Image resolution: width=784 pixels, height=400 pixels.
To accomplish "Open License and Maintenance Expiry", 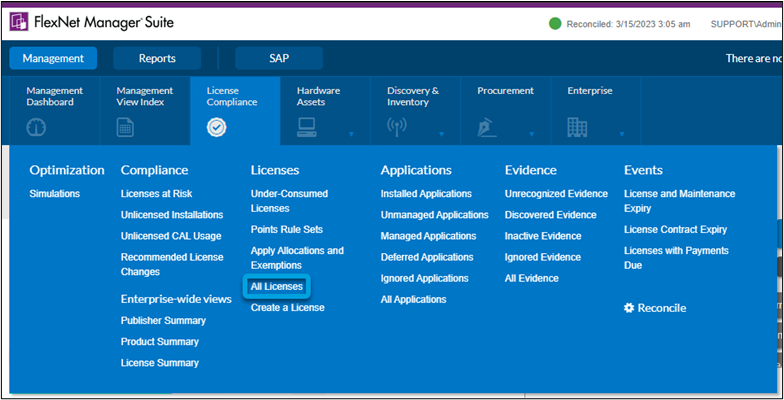I will [680, 200].
